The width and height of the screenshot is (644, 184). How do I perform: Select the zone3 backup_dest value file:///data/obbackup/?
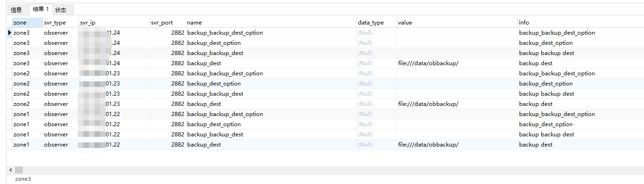[428, 63]
